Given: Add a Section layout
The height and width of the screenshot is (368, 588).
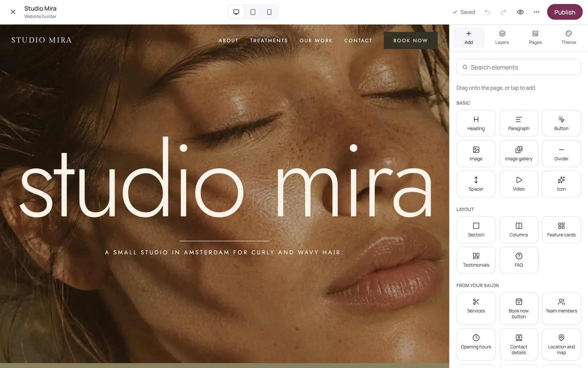Looking at the screenshot, I should (x=476, y=230).
